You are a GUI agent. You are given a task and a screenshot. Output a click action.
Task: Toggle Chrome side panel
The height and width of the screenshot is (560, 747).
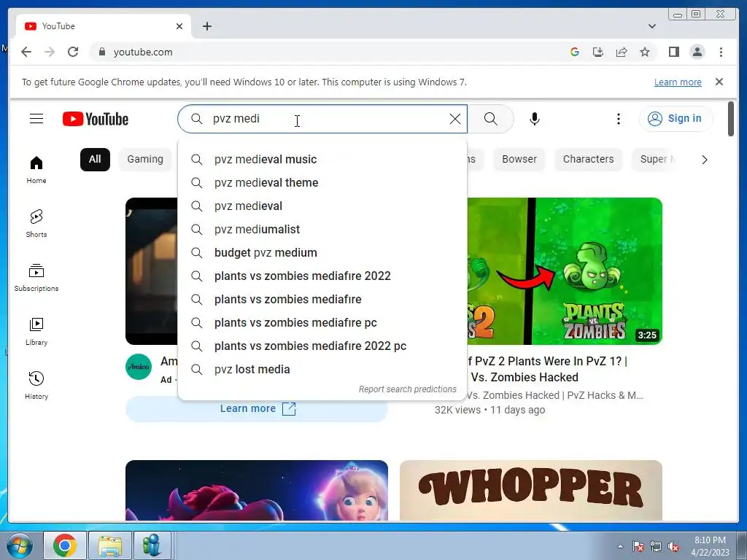tap(673, 52)
